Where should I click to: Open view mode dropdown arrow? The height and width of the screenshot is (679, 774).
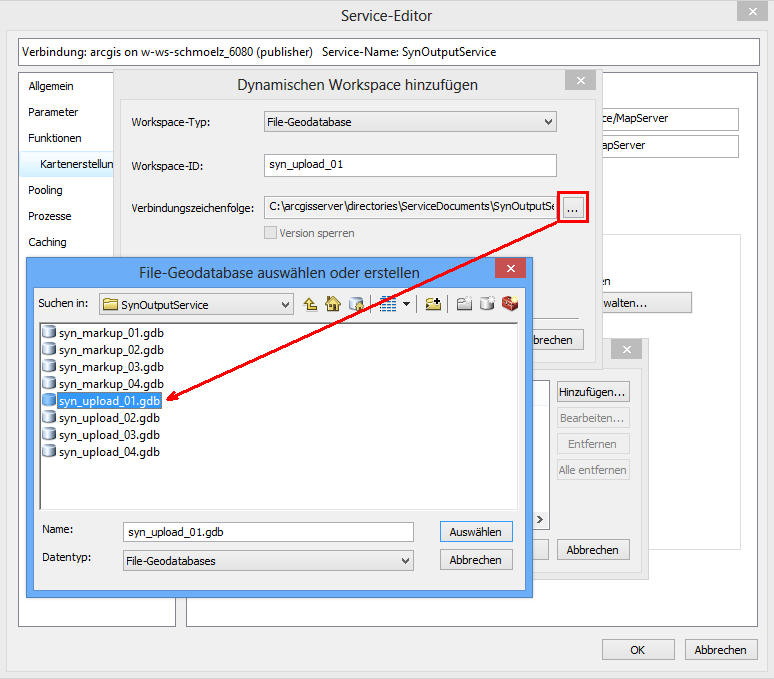click(406, 304)
